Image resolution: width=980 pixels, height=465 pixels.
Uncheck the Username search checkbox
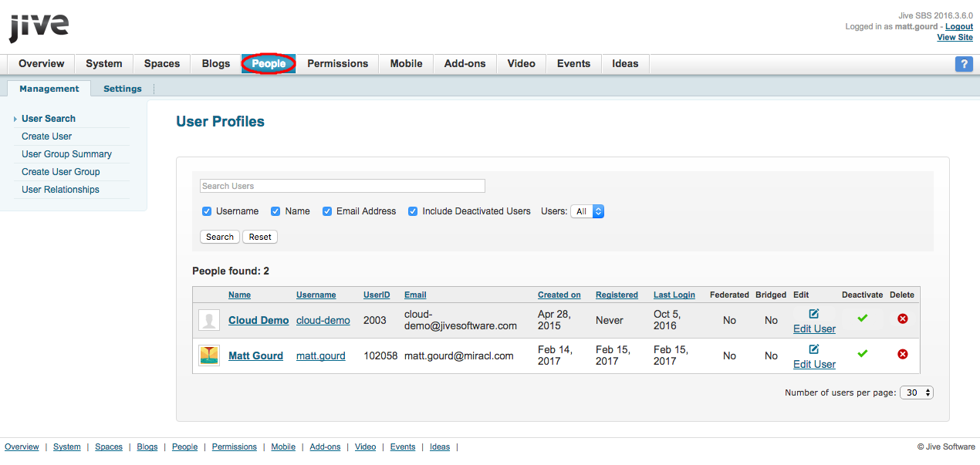tap(207, 211)
